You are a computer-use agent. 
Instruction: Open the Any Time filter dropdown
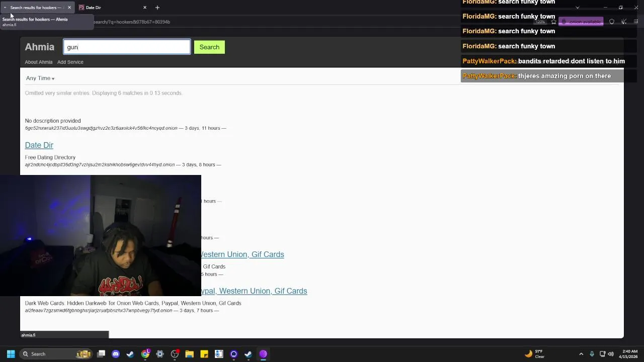click(x=40, y=78)
